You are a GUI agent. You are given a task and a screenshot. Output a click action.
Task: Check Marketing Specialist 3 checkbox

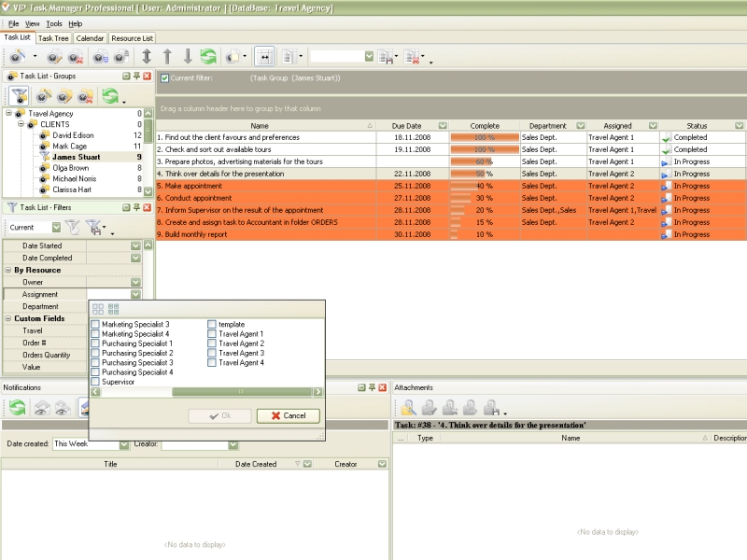[95, 324]
